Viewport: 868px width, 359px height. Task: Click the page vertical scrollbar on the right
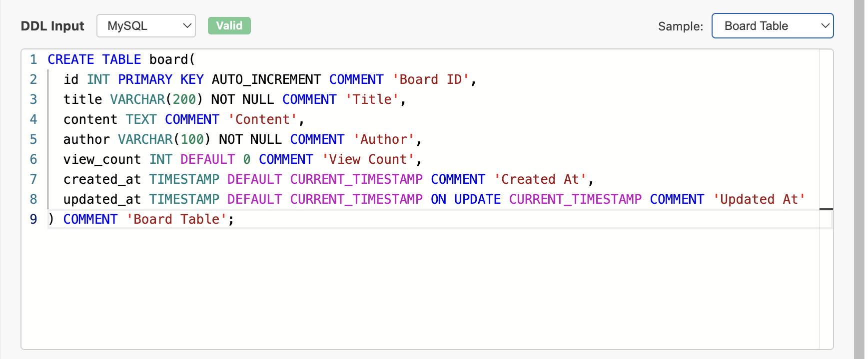(859, 180)
